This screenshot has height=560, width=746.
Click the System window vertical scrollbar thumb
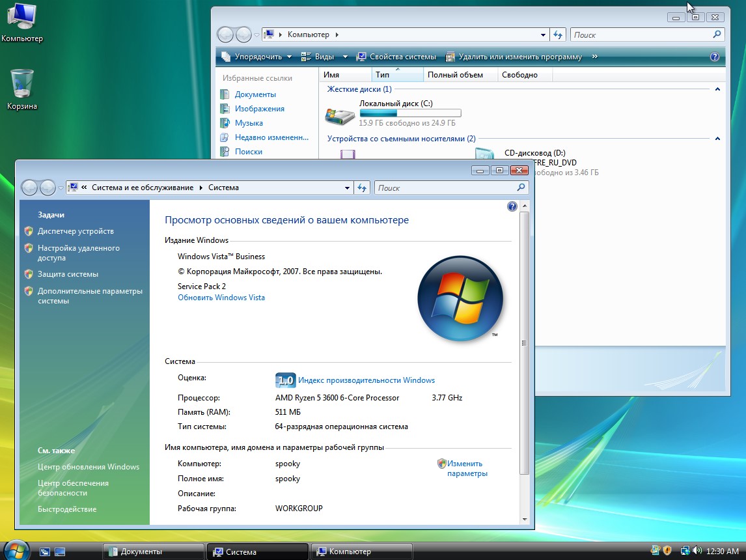coord(524,343)
